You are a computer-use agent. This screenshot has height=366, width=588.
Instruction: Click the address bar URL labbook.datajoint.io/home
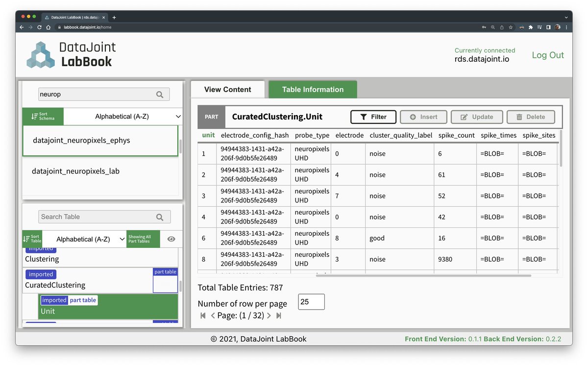(x=87, y=27)
